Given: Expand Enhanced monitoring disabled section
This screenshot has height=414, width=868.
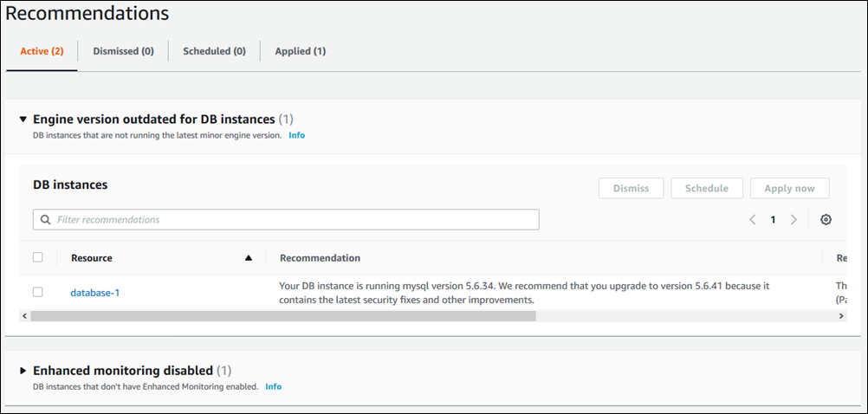Looking at the screenshot, I should pyautogui.click(x=23, y=371).
